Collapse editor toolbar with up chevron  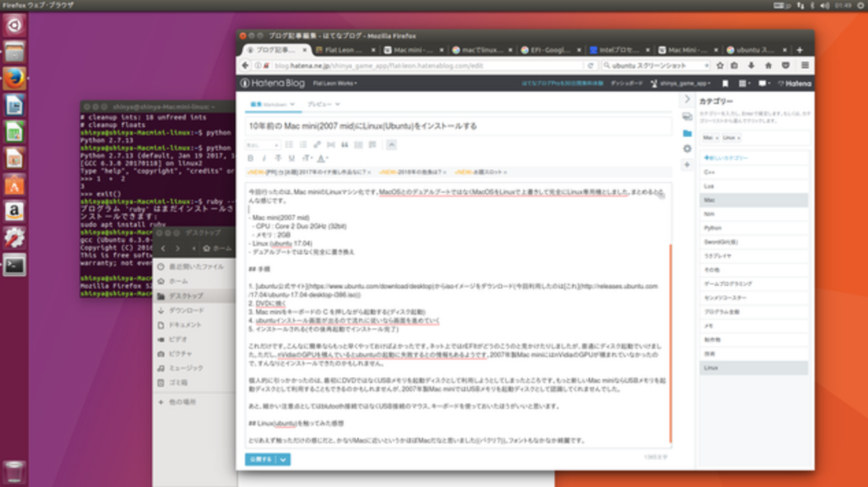(391, 145)
